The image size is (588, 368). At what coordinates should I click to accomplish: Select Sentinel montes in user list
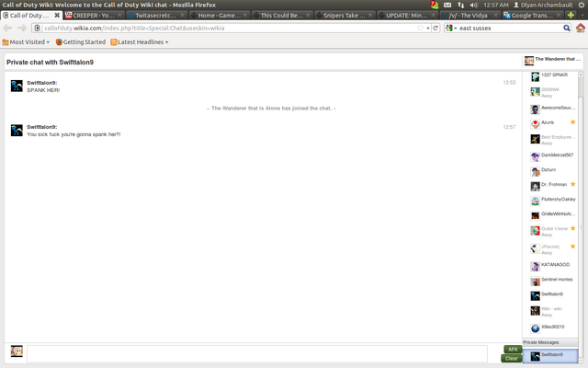pyautogui.click(x=553, y=282)
